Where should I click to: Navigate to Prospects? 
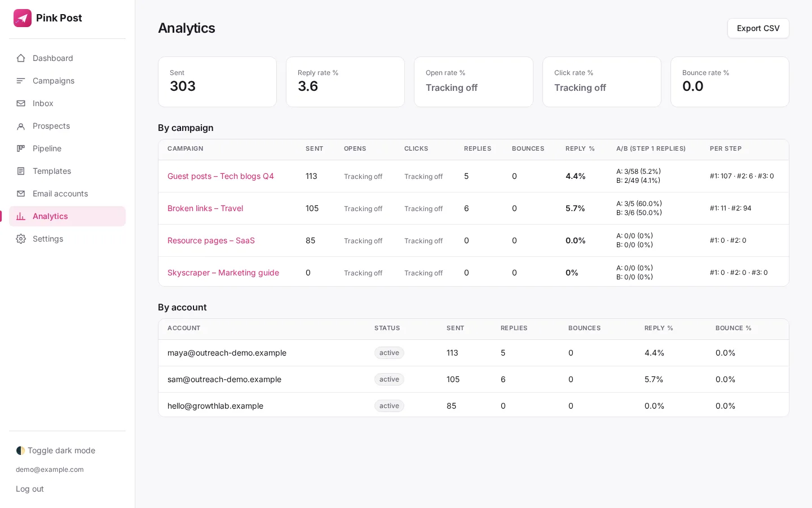[x=67, y=126]
